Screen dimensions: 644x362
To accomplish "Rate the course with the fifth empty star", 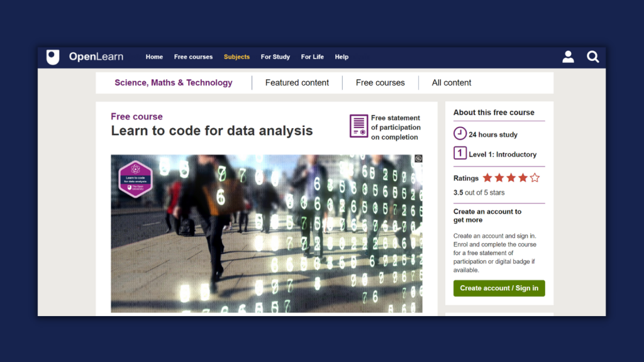I will click(535, 178).
